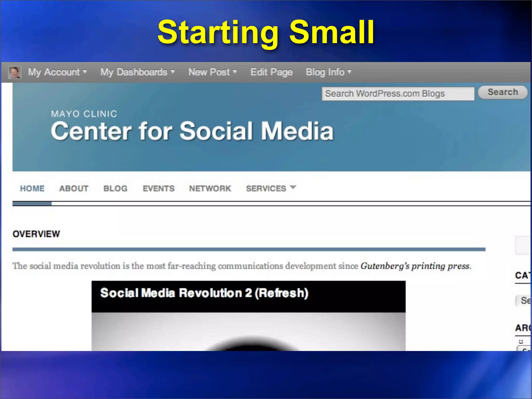Expand the Blog Info menu
Screen dimensions: 532x399
[x=329, y=72]
